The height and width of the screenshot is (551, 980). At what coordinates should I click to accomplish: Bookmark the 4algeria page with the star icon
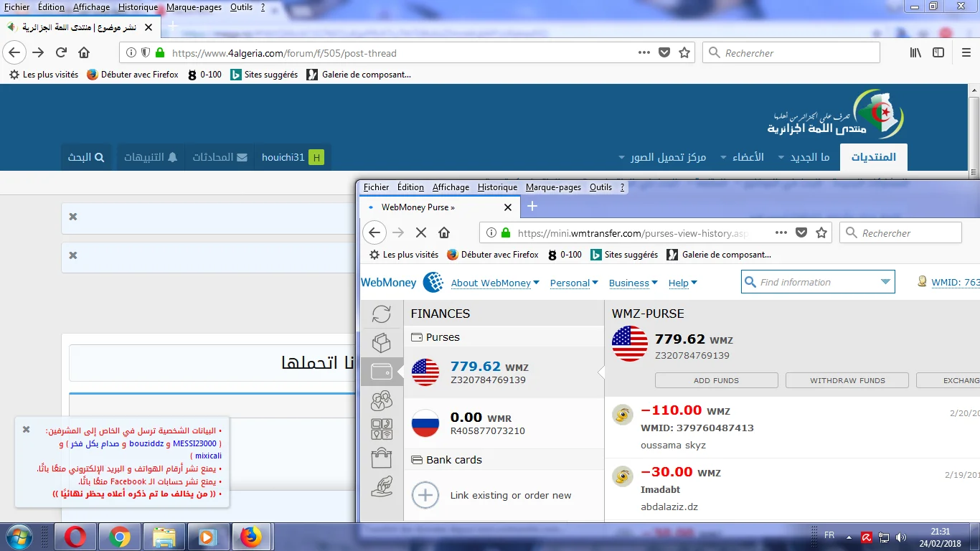click(x=684, y=52)
